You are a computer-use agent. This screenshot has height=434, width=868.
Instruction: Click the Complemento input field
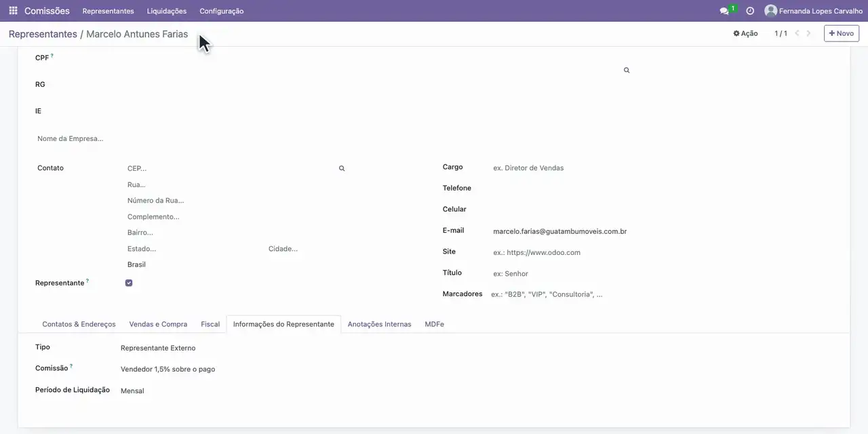click(236, 217)
